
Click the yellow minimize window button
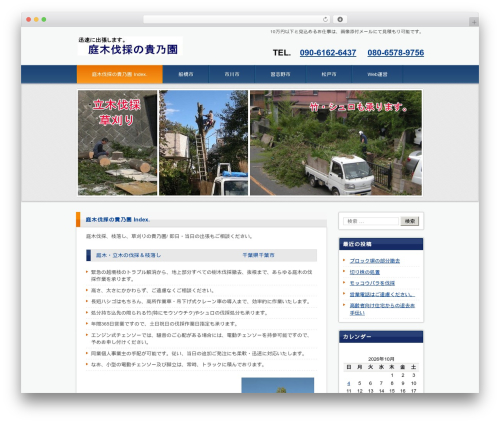pos(36,20)
